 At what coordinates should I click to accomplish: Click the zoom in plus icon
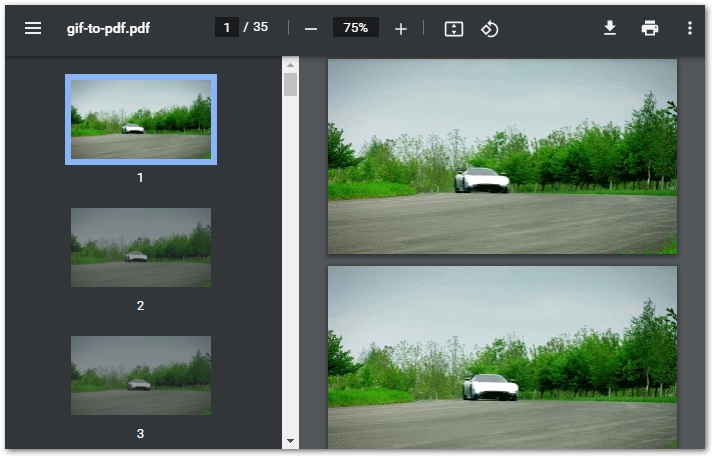tap(401, 28)
